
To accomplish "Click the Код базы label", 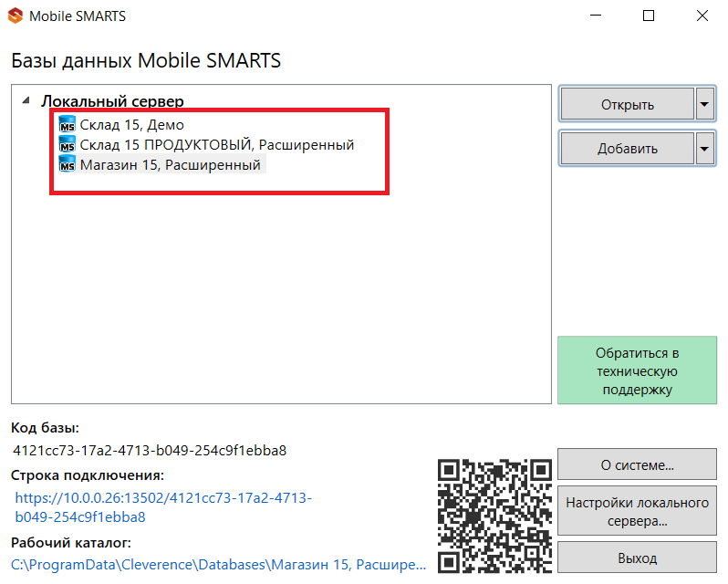I will 45,428.
